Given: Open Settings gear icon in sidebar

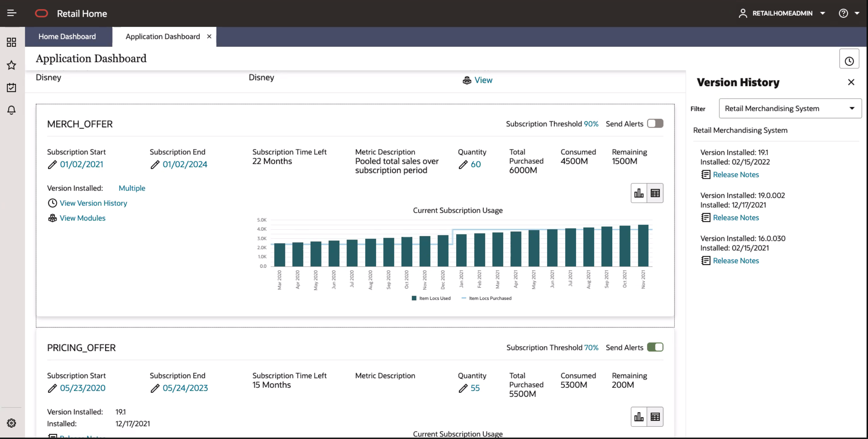Looking at the screenshot, I should (x=11, y=423).
